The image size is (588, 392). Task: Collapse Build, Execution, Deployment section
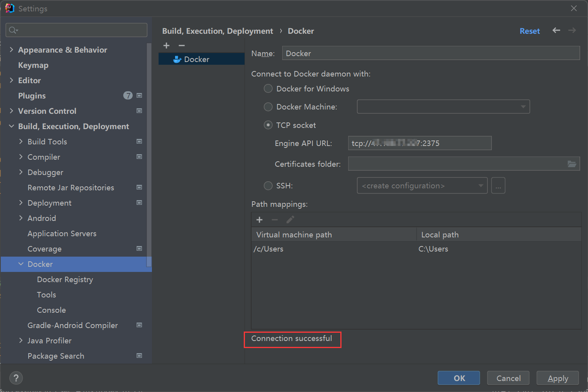(11, 126)
